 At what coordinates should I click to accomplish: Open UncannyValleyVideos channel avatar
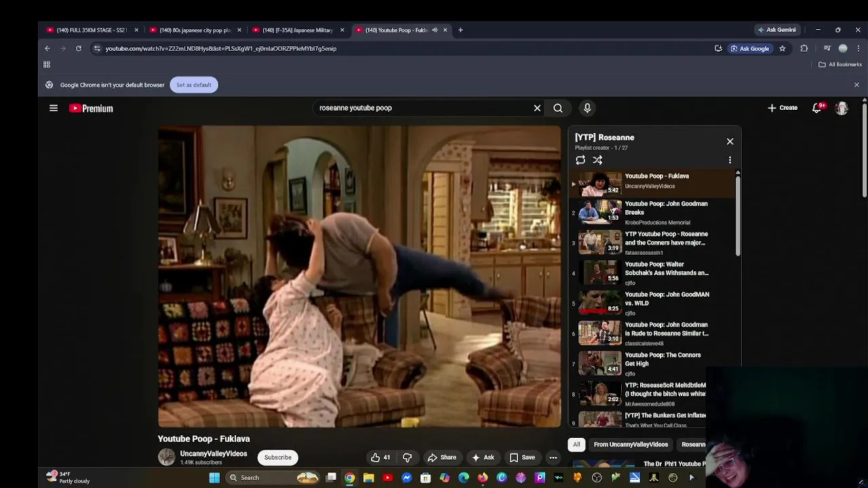(x=167, y=457)
